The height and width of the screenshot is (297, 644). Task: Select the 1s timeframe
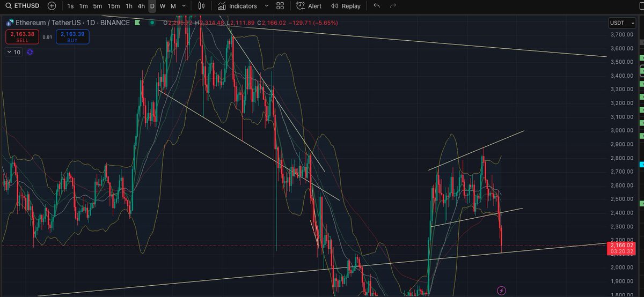pyautogui.click(x=70, y=6)
